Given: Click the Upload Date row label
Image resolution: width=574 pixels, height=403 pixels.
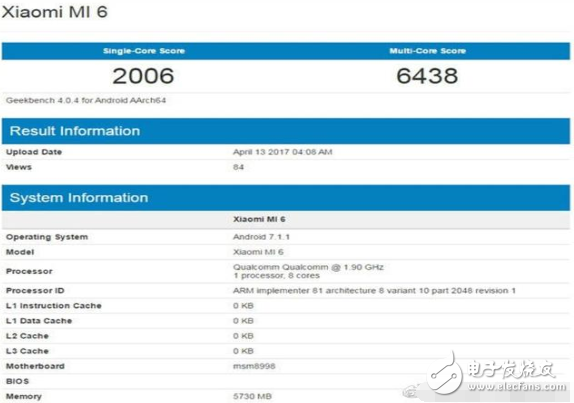Looking at the screenshot, I should point(34,152).
